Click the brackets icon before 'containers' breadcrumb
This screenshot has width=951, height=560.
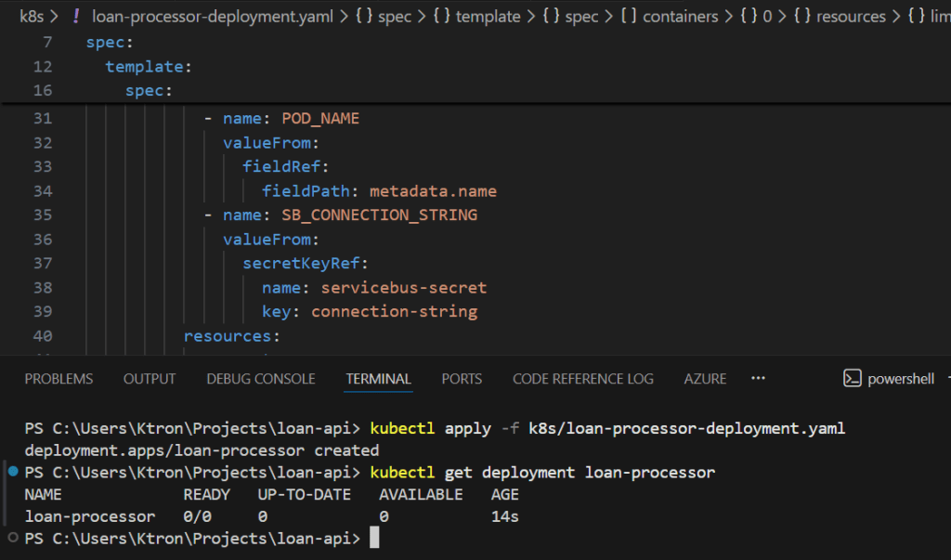[627, 17]
